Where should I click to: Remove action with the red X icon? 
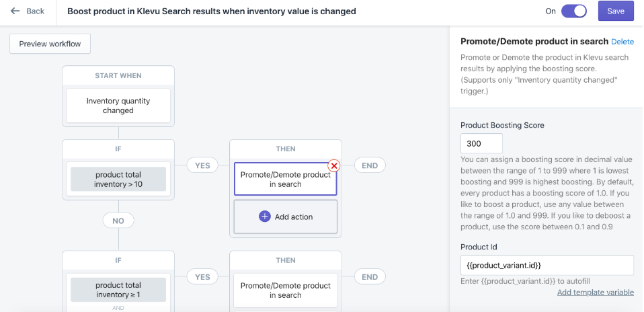coord(334,165)
